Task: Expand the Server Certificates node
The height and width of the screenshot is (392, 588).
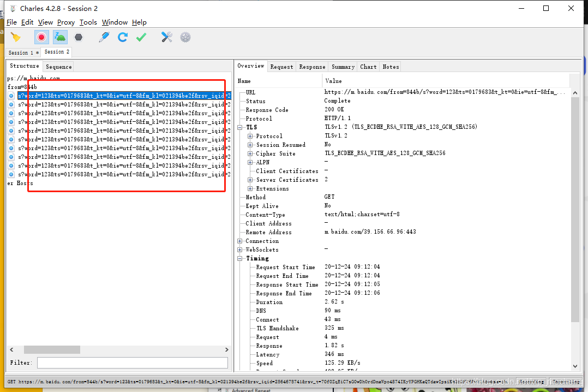Action: [x=250, y=180]
